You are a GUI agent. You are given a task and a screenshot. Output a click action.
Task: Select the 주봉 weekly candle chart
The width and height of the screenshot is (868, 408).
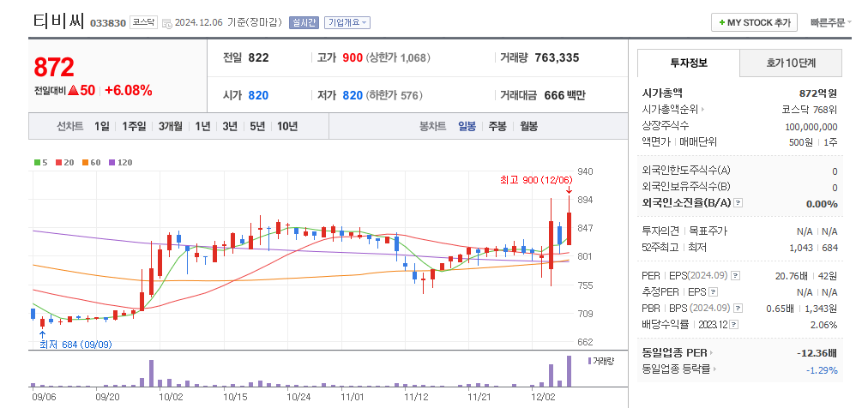coord(497,126)
